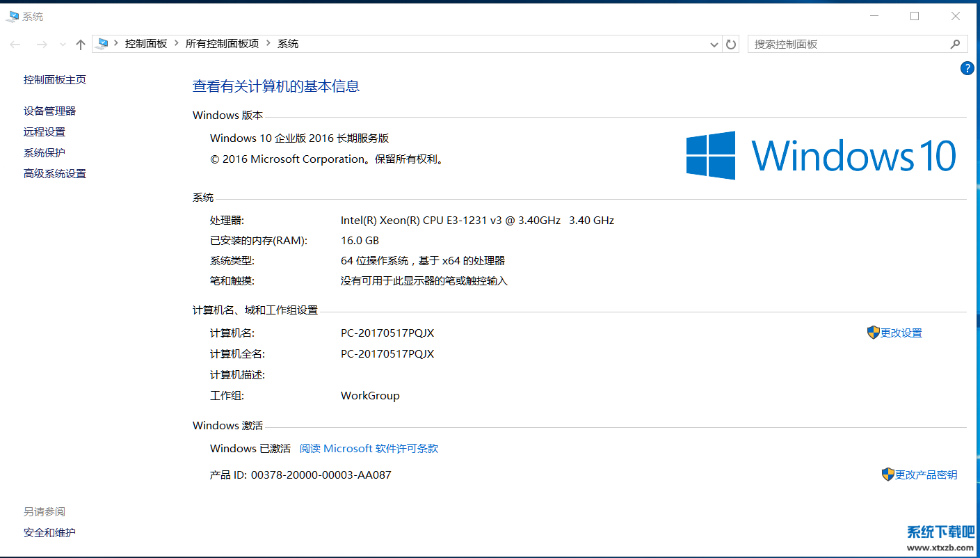Expand the chevron after 控制面板 breadcrumb
This screenshot has width=980, height=558.
click(x=177, y=44)
